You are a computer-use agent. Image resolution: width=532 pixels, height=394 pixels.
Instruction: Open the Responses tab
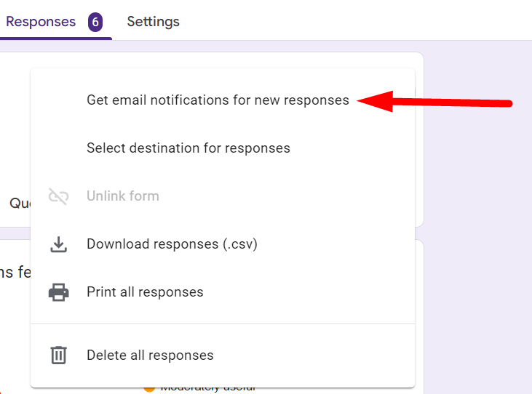[x=41, y=22]
